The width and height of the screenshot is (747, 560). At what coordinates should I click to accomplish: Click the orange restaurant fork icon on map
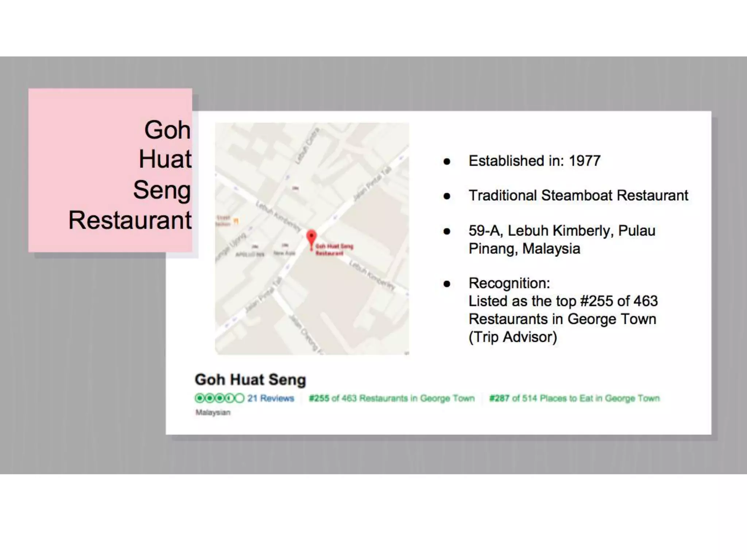(236, 221)
